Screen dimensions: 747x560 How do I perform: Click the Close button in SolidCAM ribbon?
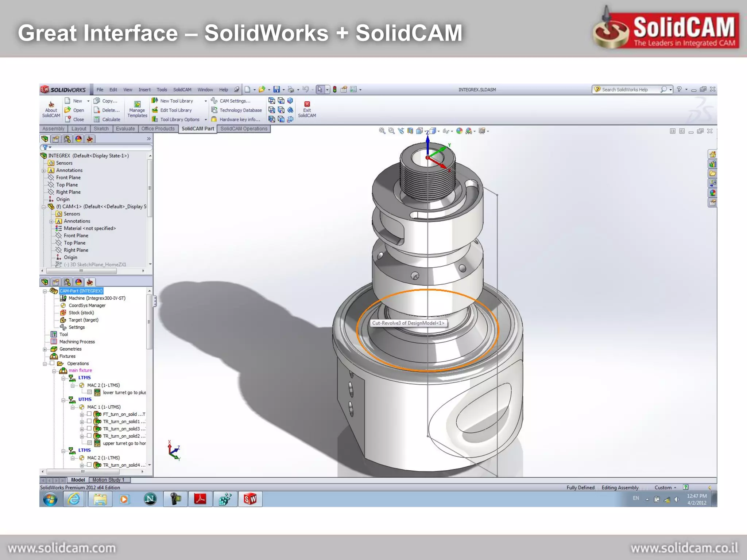pos(75,119)
